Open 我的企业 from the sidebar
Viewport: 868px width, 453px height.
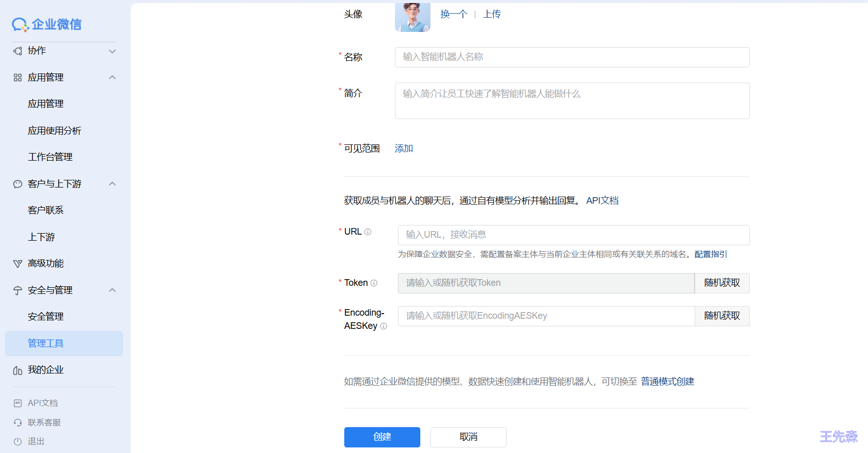coord(46,370)
